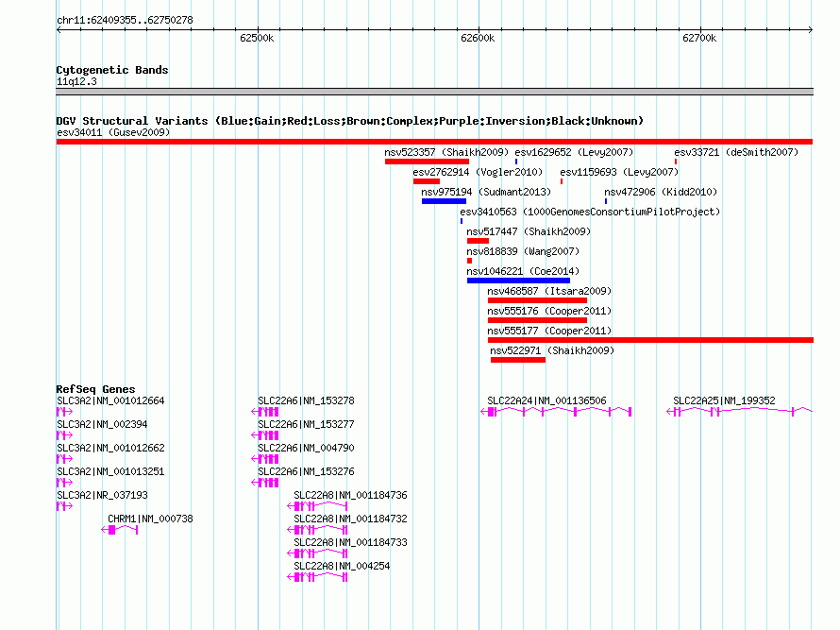The image size is (840, 630).
Task: Click the SLC22A24|NM_001136506 text label
Action: 546,400
